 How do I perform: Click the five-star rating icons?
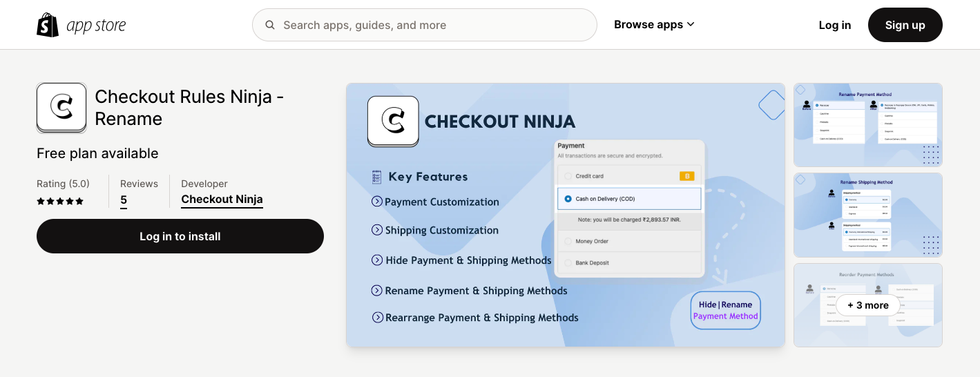(60, 201)
